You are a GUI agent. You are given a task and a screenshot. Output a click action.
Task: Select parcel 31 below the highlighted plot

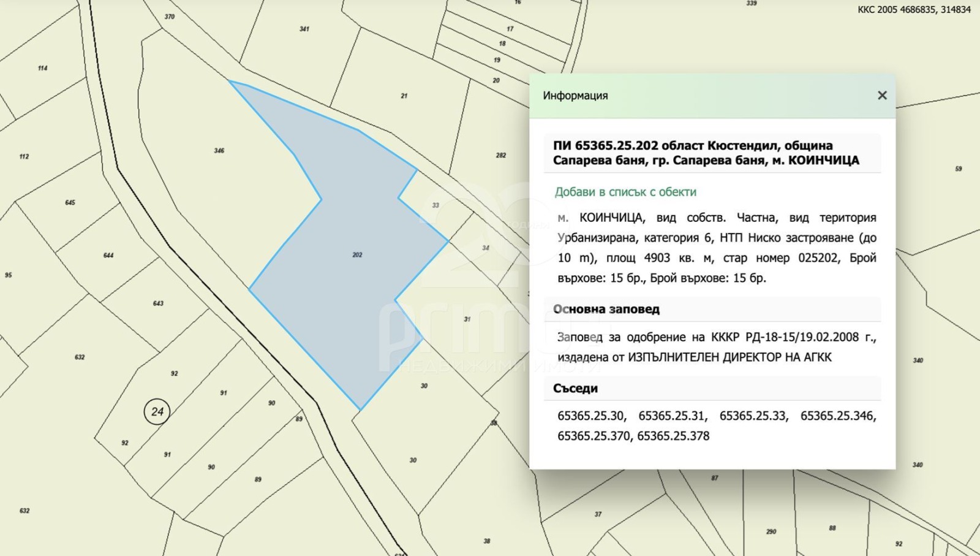(x=467, y=319)
